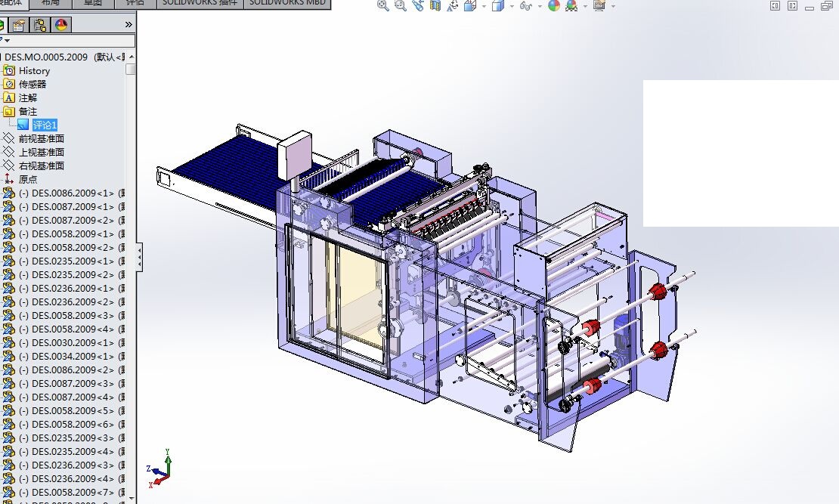This screenshot has height=504, width=839.
Task: Select the Zoom to Area tool
Action: pos(401,6)
